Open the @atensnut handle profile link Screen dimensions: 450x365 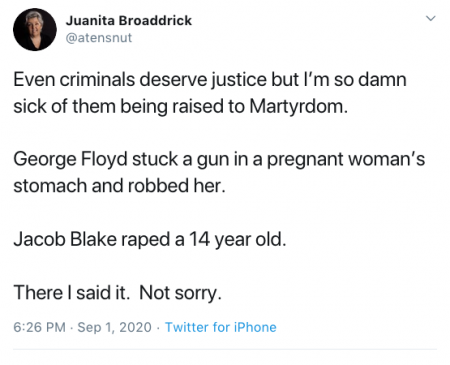click(x=99, y=38)
